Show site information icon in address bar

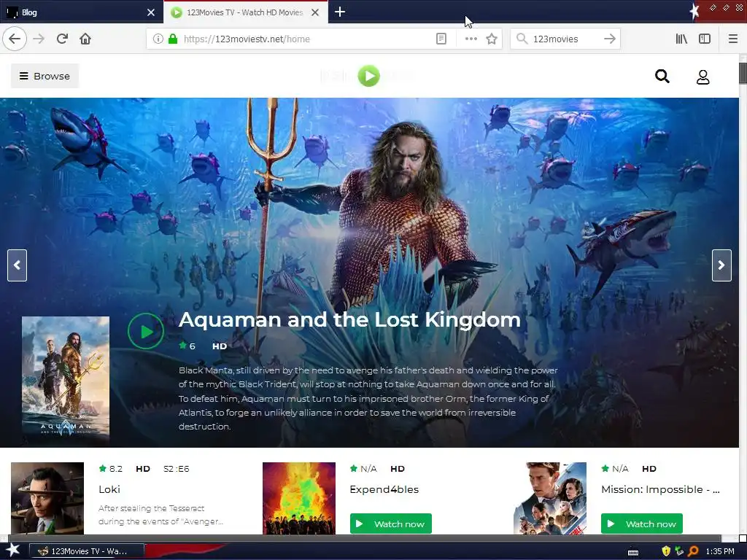pyautogui.click(x=158, y=39)
